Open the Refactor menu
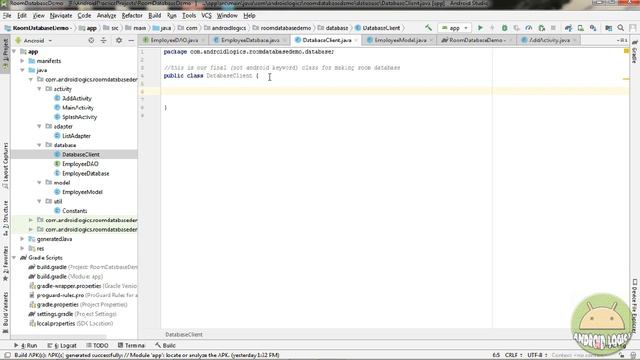The image size is (640, 360). click(x=132, y=16)
